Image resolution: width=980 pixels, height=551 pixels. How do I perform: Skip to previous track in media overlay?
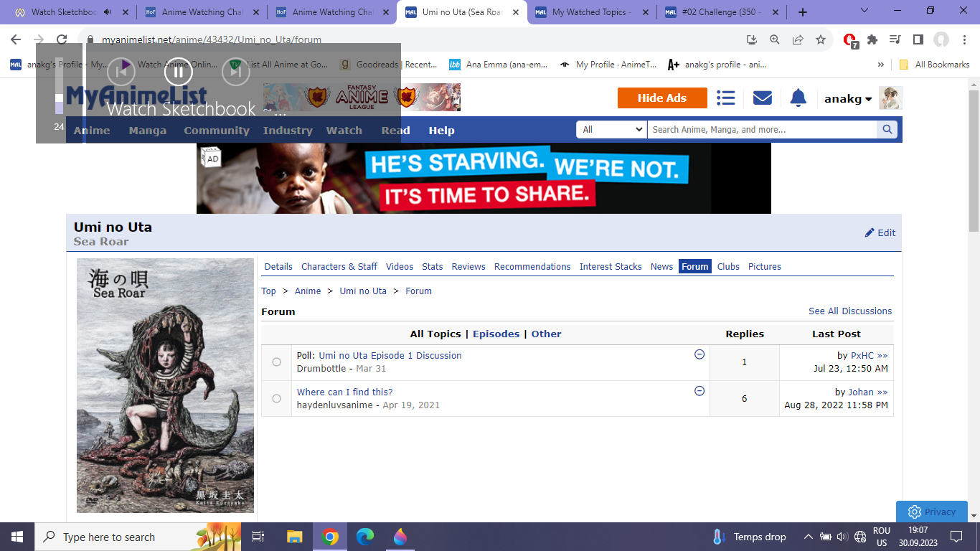(121, 71)
